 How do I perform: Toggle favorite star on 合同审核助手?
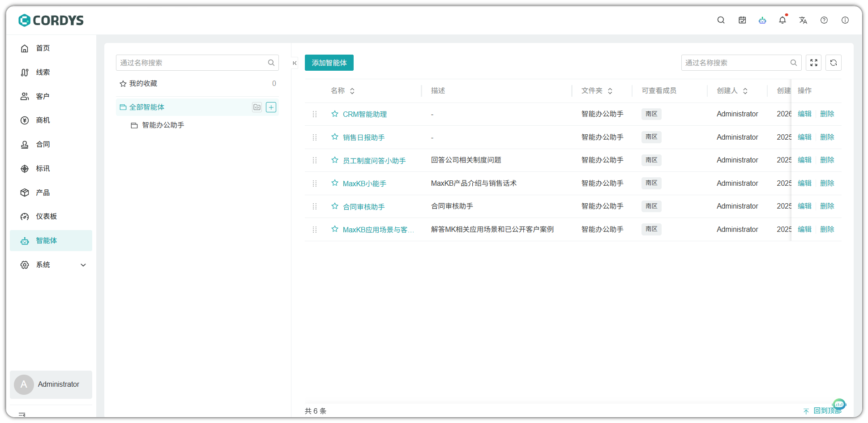tap(334, 206)
